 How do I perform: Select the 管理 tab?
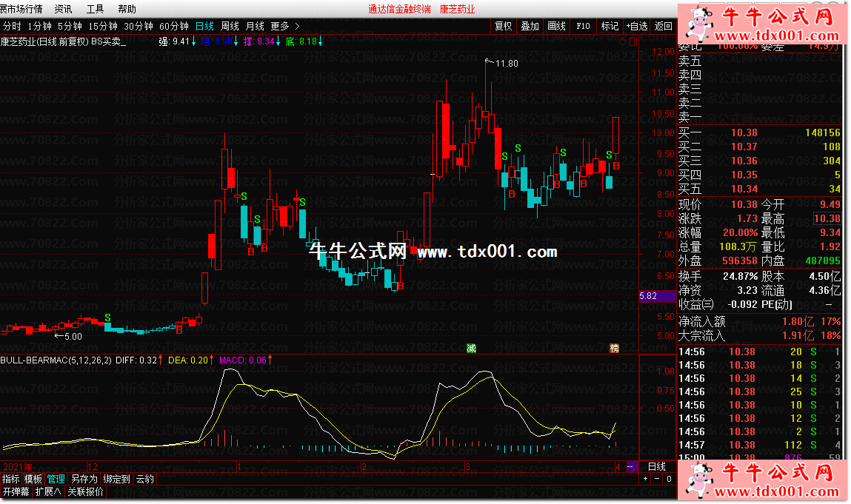(56, 479)
